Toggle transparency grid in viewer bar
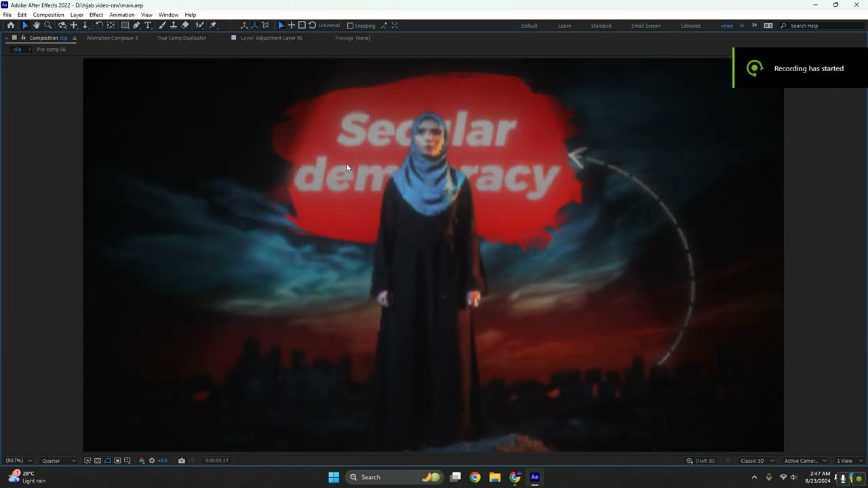This screenshot has width=868, height=488. 98,461
